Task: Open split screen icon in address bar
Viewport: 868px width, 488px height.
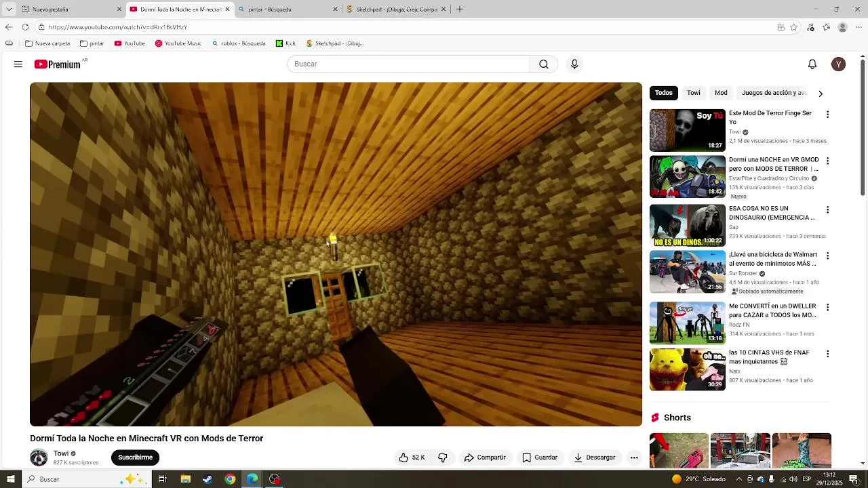Action: click(x=781, y=27)
